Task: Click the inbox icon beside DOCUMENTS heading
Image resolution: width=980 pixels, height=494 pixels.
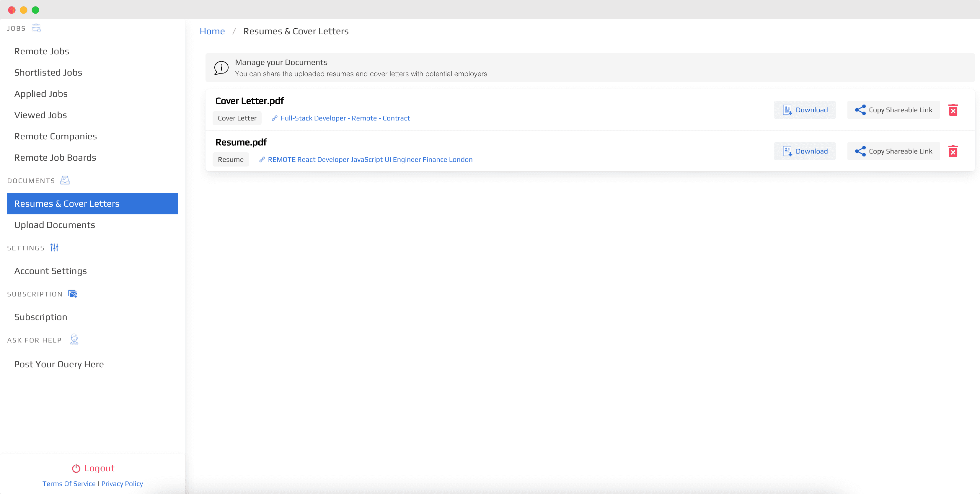Action: click(x=65, y=180)
